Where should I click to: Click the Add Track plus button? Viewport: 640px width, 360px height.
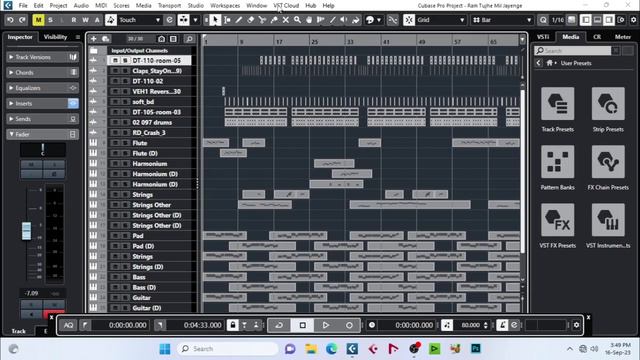tap(93, 39)
